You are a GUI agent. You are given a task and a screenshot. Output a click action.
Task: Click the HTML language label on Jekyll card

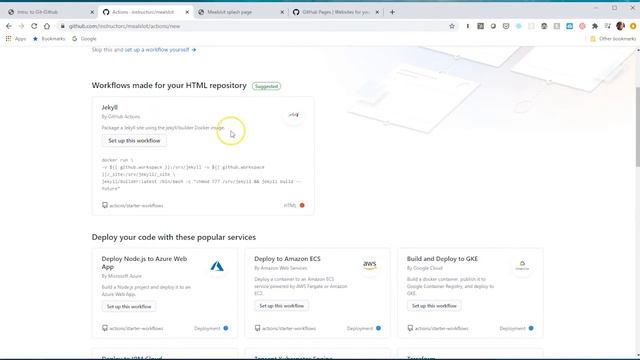click(x=290, y=205)
